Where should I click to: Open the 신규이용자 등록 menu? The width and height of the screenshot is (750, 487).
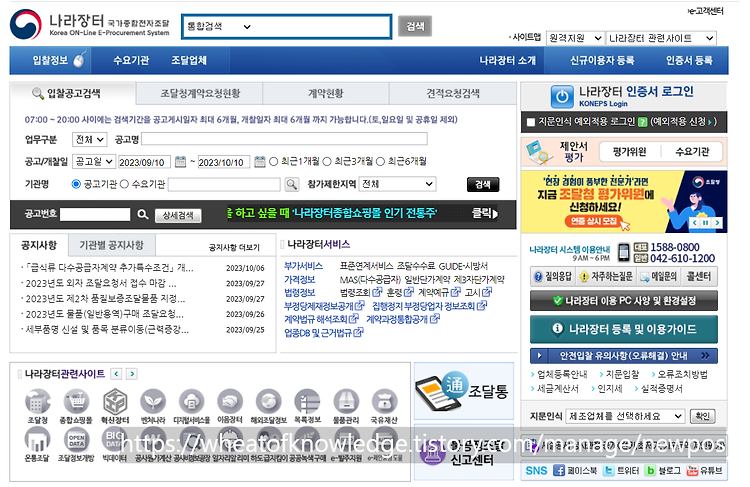tap(602, 61)
